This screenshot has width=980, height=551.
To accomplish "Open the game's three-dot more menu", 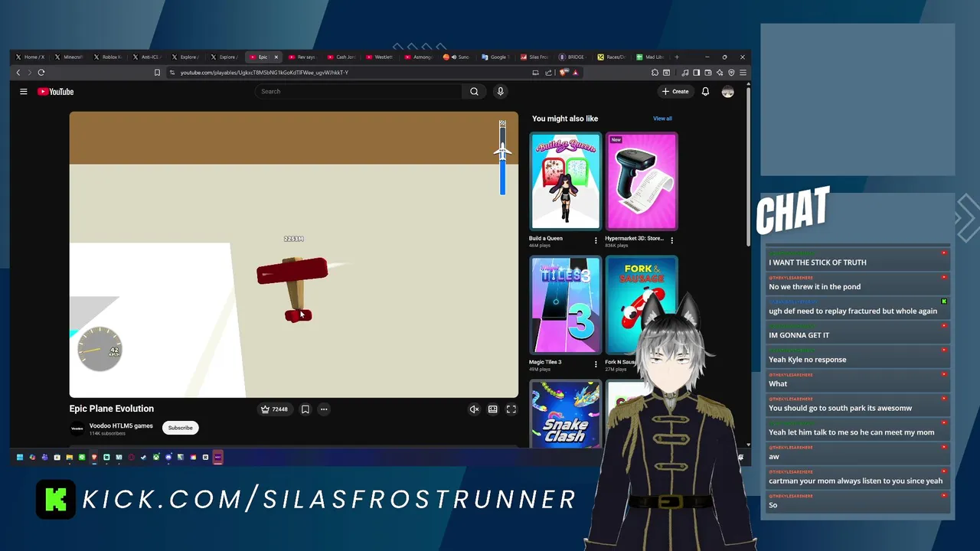I will [324, 409].
